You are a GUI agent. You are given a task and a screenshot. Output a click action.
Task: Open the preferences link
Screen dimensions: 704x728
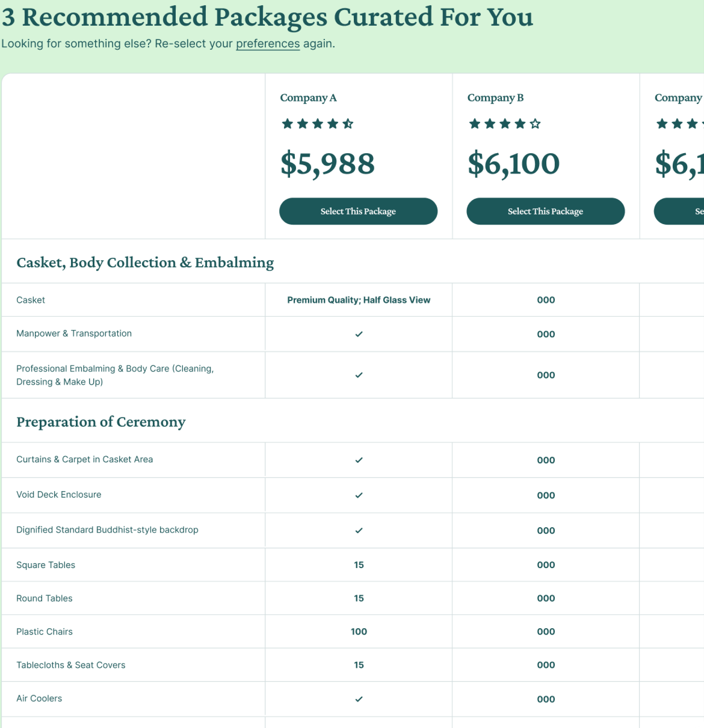[268, 43]
